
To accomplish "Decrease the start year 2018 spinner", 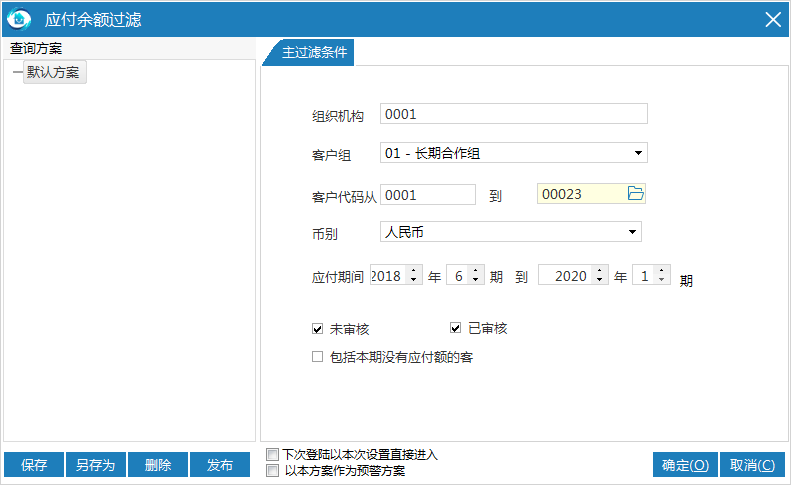I will pos(414,280).
